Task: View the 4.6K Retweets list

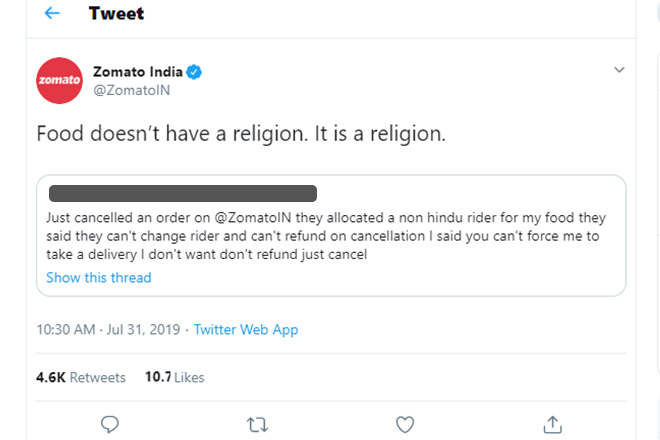Action: [x=80, y=377]
